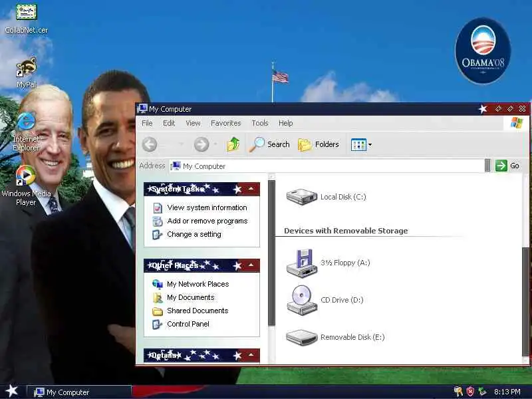This screenshot has height=399, width=532.
Task: Open Internet Explorer desktop icon
Action: pos(26,131)
